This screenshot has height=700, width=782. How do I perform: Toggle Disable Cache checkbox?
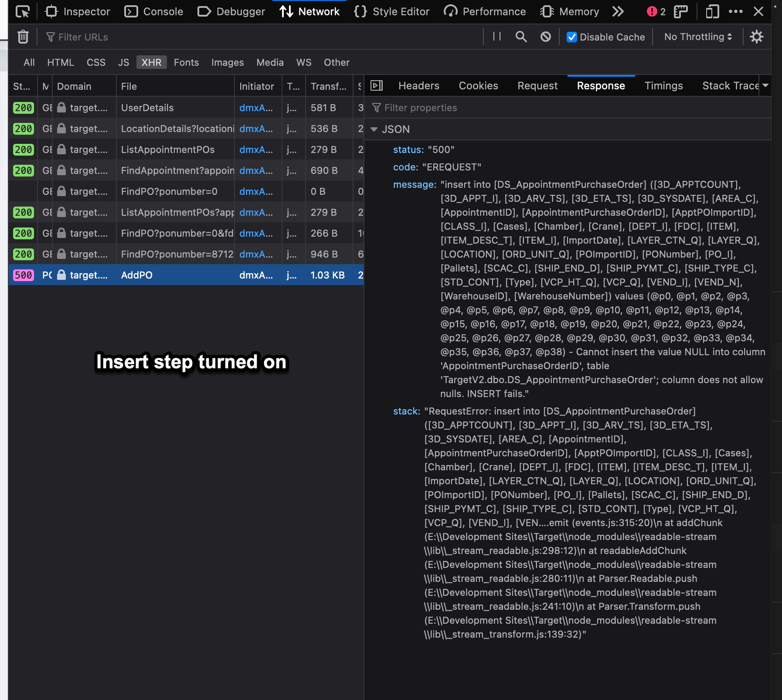[571, 37]
